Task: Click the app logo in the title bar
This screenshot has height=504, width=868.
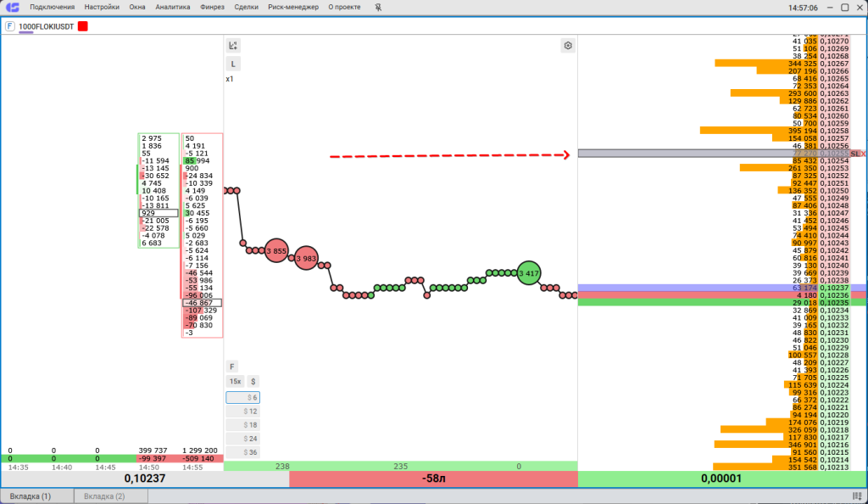Action: [x=13, y=7]
